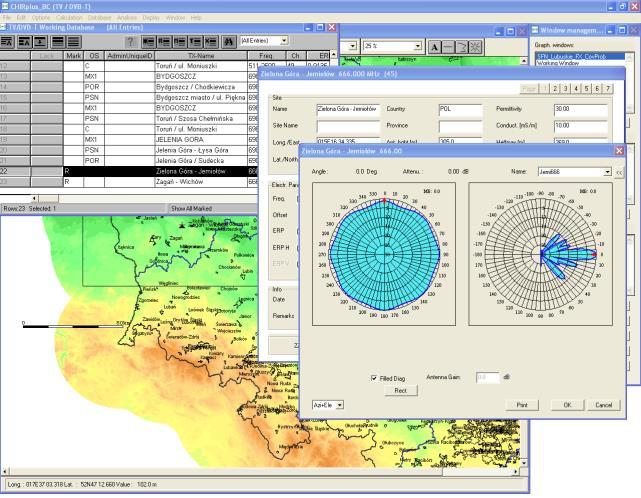Click the Country field containing POL

tap(461, 110)
